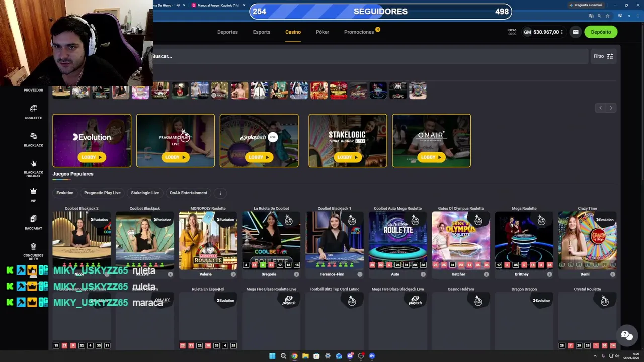Show info for the Auto roulette table
The height and width of the screenshot is (362, 644).
pyautogui.click(x=423, y=274)
